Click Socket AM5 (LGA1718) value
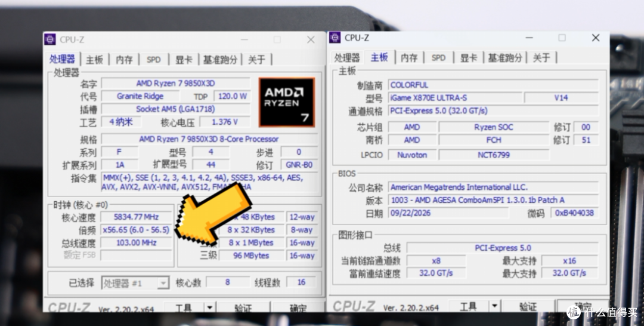The image size is (644, 326). pos(176,109)
